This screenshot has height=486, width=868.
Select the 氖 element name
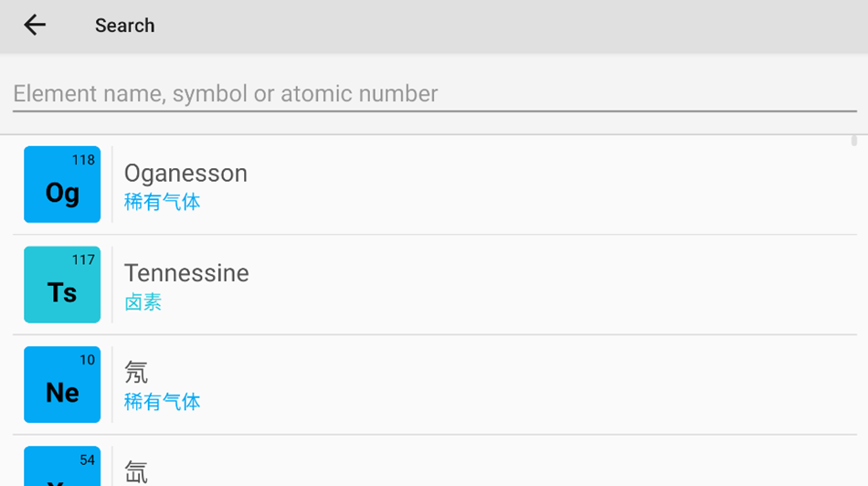pos(136,372)
